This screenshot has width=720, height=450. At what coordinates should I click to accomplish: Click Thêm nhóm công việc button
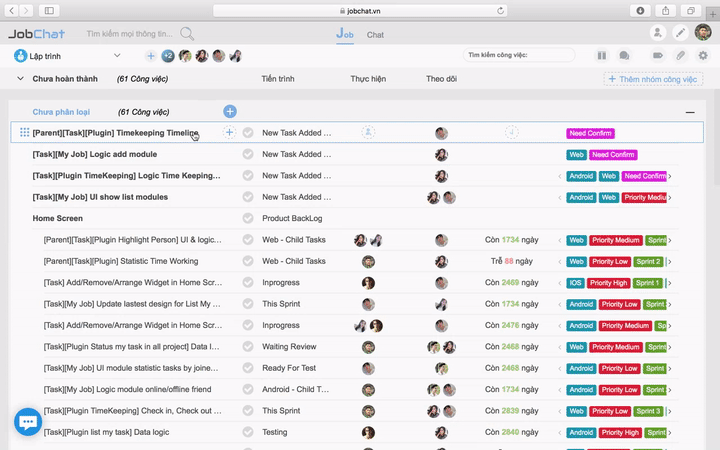pyautogui.click(x=653, y=79)
